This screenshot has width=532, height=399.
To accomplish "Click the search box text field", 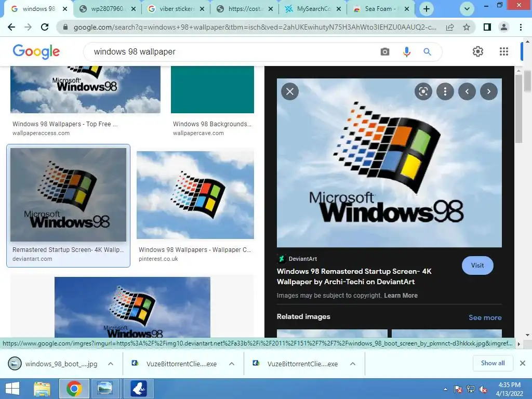I will [234, 52].
